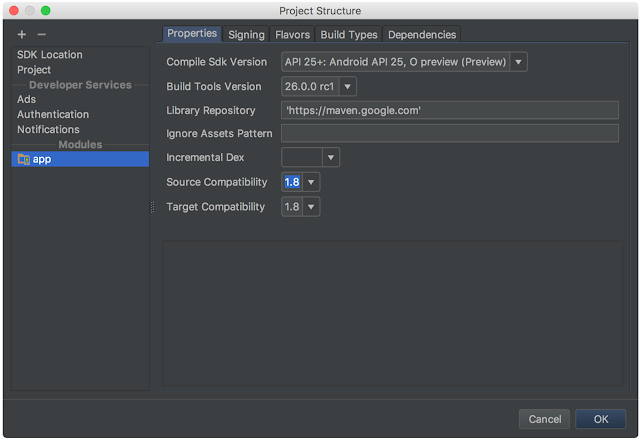
Task: Open the Incremental Dex dropdown
Action: point(331,158)
